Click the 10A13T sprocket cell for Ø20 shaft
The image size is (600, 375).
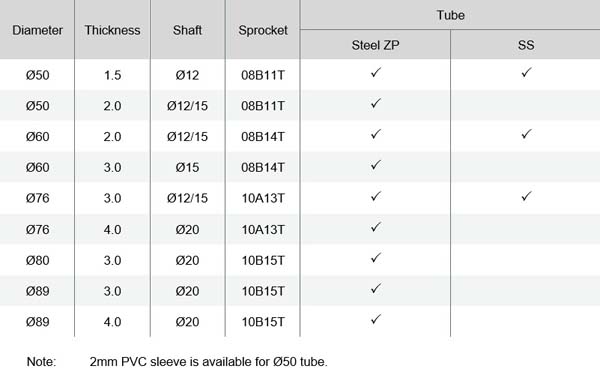263,230
